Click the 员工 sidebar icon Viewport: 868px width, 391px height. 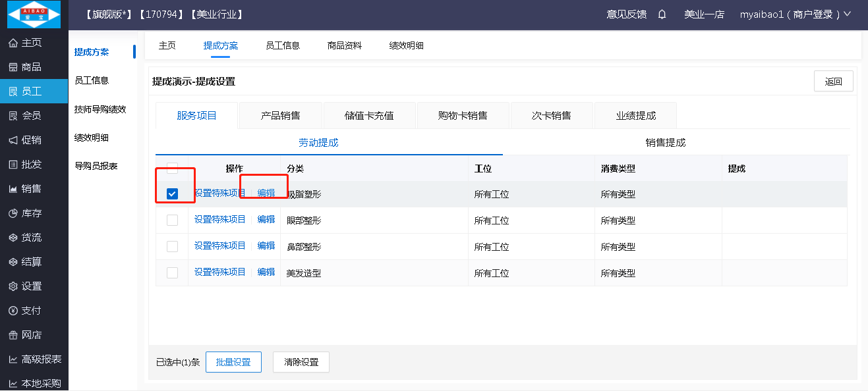(13, 91)
